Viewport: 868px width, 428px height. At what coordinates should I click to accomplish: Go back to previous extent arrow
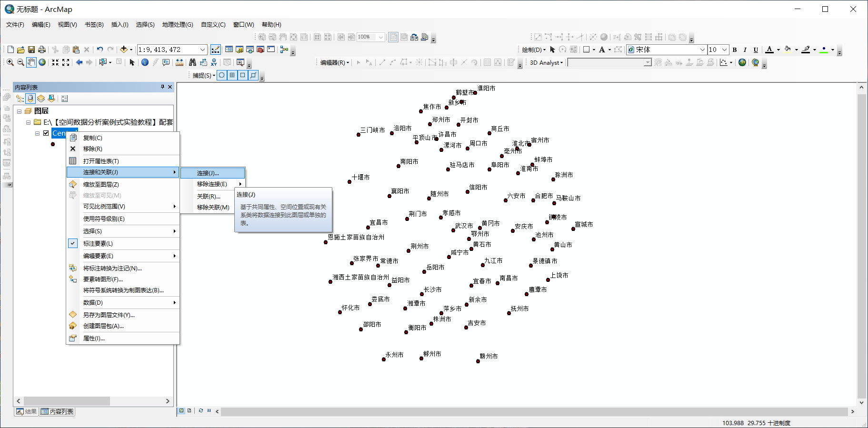[x=79, y=62]
